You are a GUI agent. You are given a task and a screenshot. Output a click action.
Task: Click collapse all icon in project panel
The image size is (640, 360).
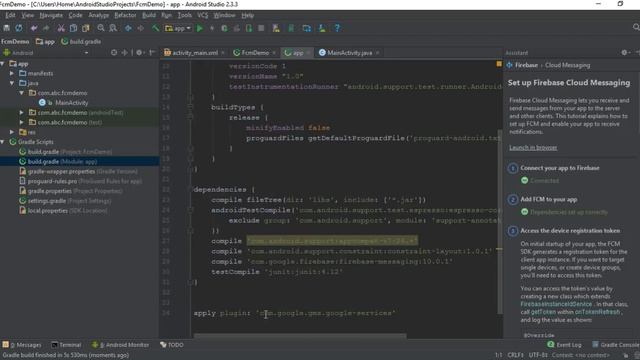(124, 53)
